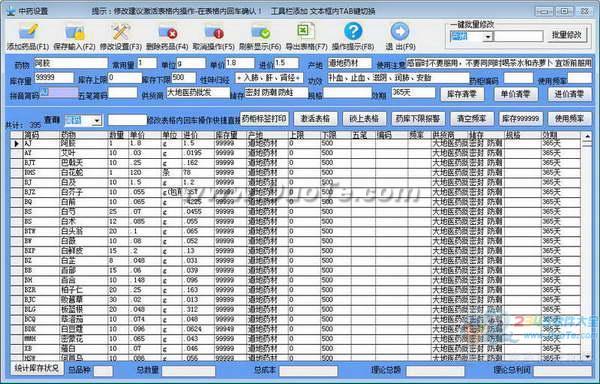Click the 删除药品(F4) delete icon
Image resolution: width=600 pixels, height=384 pixels.
[168, 32]
